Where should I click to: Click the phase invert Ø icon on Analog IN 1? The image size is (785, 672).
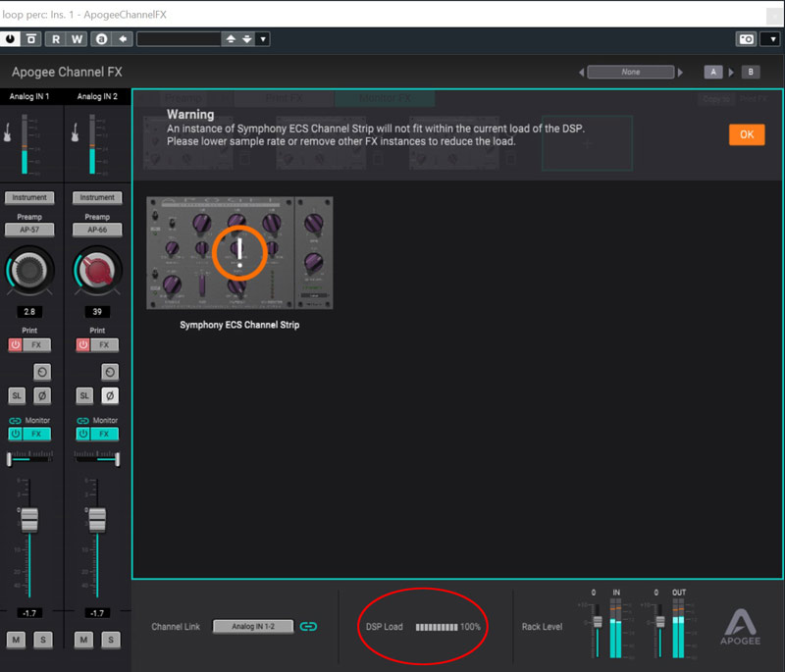click(x=42, y=395)
